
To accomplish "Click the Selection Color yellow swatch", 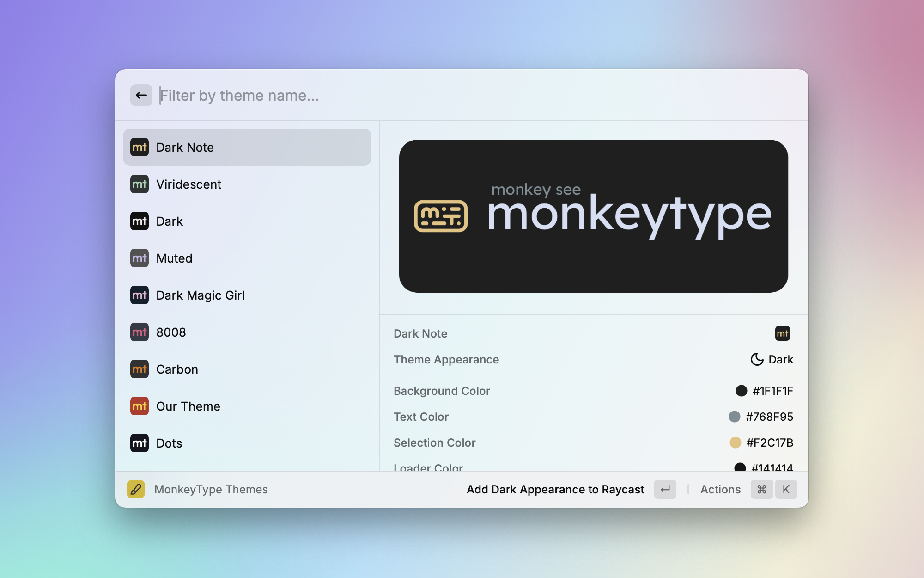I will [735, 443].
